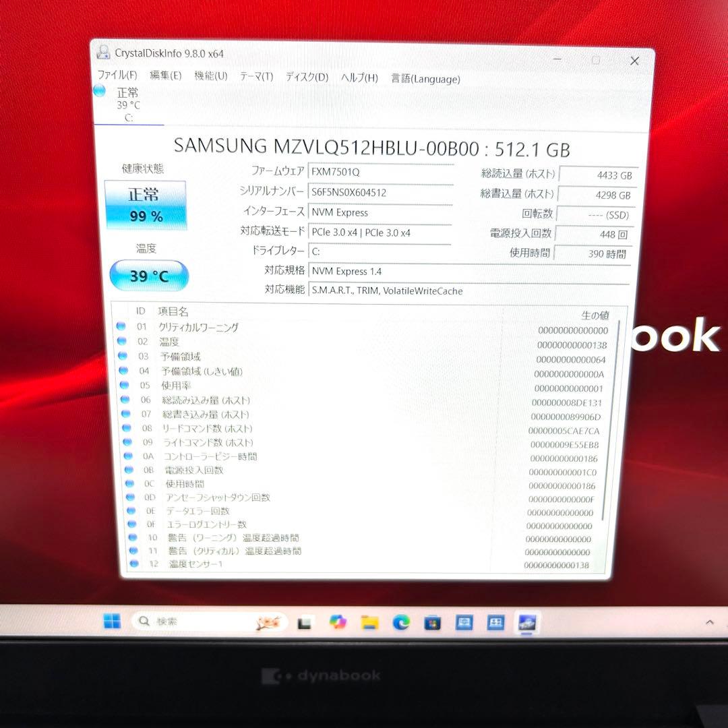
Task: Click the SMART list vertical scrollbar
Action: [611, 420]
